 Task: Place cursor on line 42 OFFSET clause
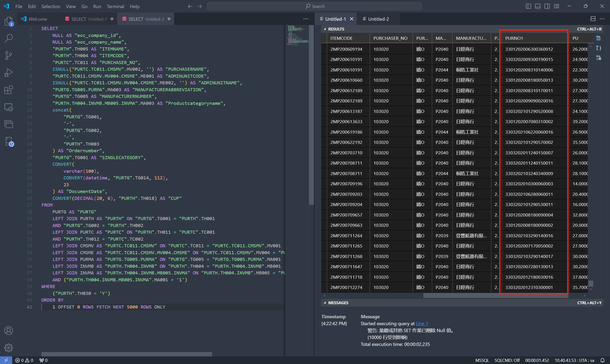point(109,307)
